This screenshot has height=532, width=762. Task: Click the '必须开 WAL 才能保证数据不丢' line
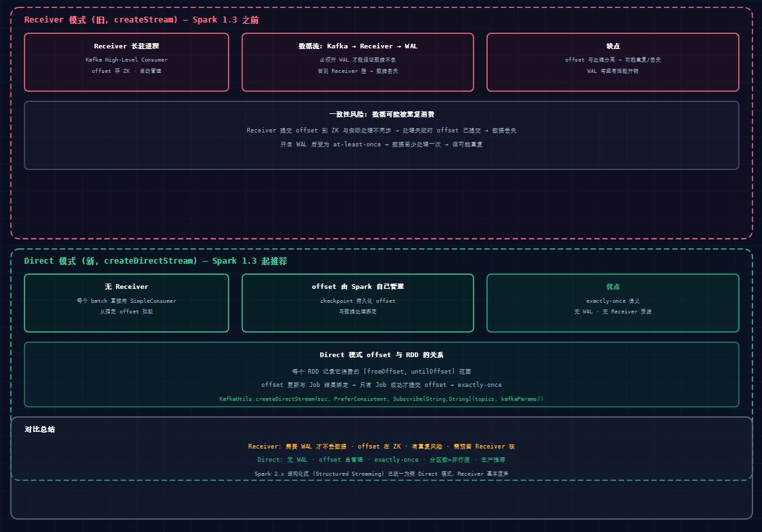(x=358, y=60)
